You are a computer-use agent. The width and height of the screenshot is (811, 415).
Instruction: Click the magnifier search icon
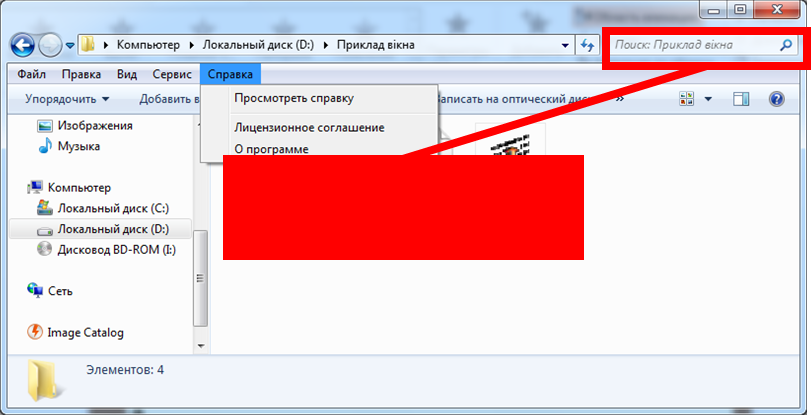pos(786,45)
